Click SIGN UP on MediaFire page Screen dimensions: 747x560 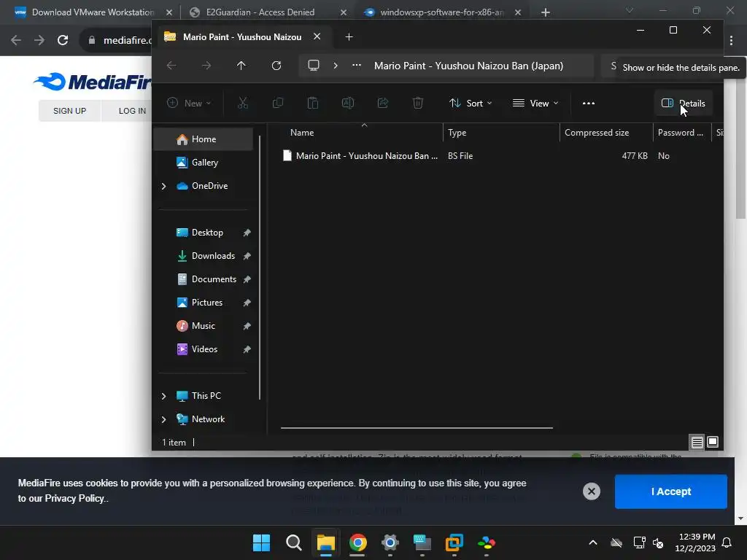[x=69, y=111]
